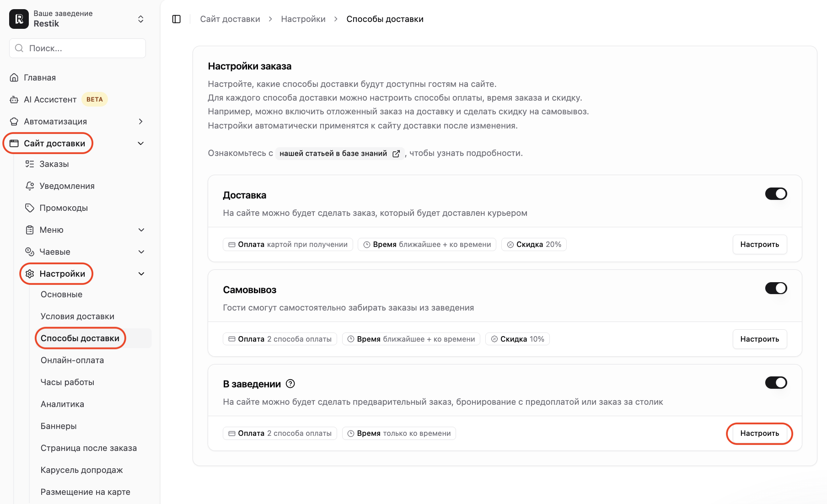Click the help icon beside В заведении
The image size is (827, 504).
point(290,384)
